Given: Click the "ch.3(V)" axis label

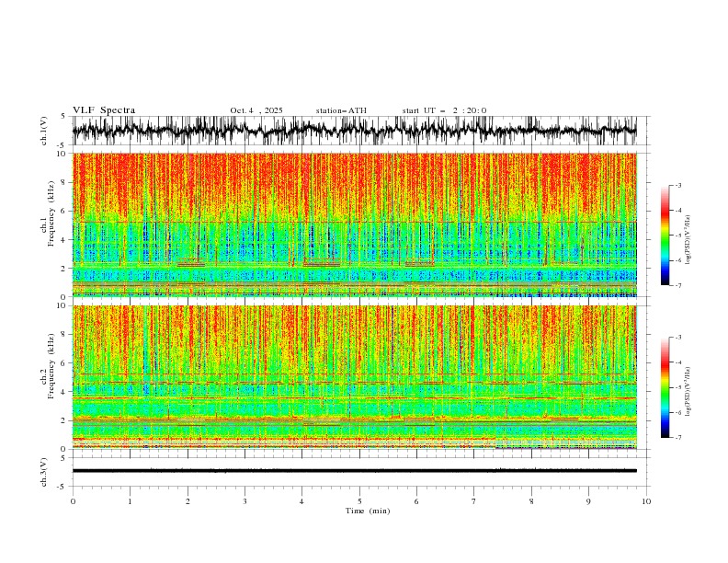Looking at the screenshot, I should tap(44, 472).
